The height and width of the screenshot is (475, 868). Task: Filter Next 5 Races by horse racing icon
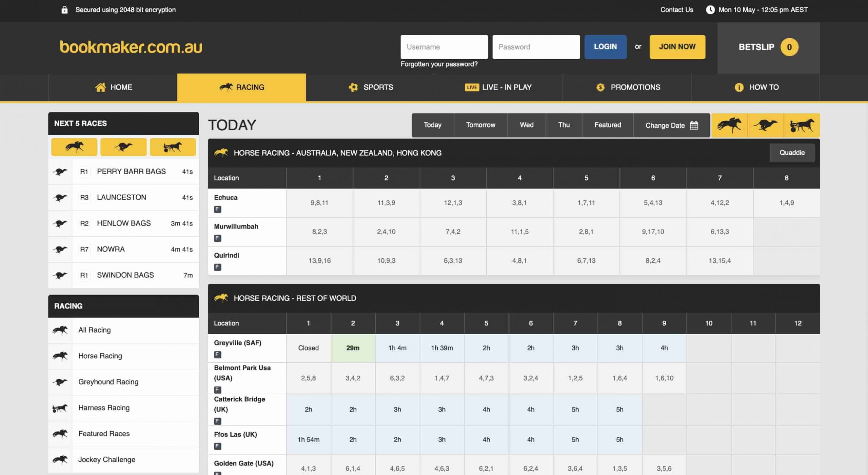click(74, 147)
